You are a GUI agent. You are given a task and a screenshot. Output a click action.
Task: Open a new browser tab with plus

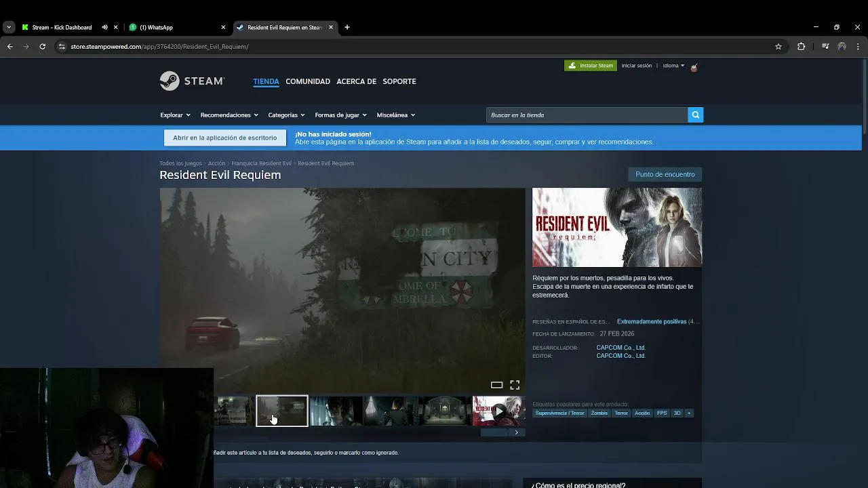[347, 27]
